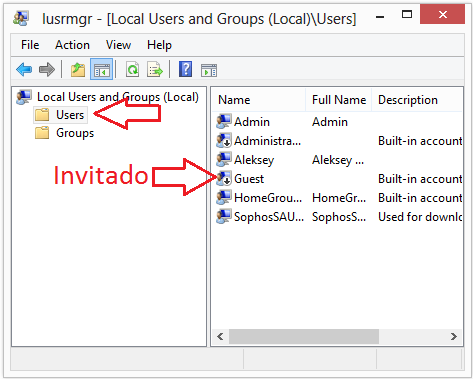Open the Action menu

coord(72,45)
